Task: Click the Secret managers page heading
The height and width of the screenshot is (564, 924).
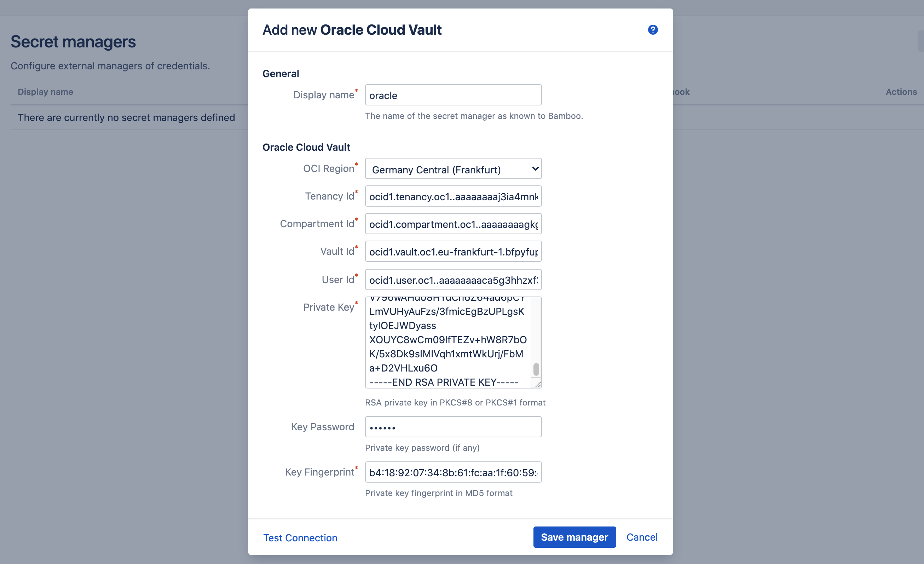Action: tap(73, 42)
